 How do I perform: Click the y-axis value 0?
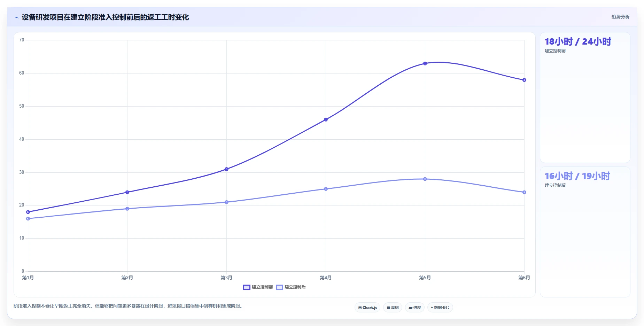(x=23, y=271)
